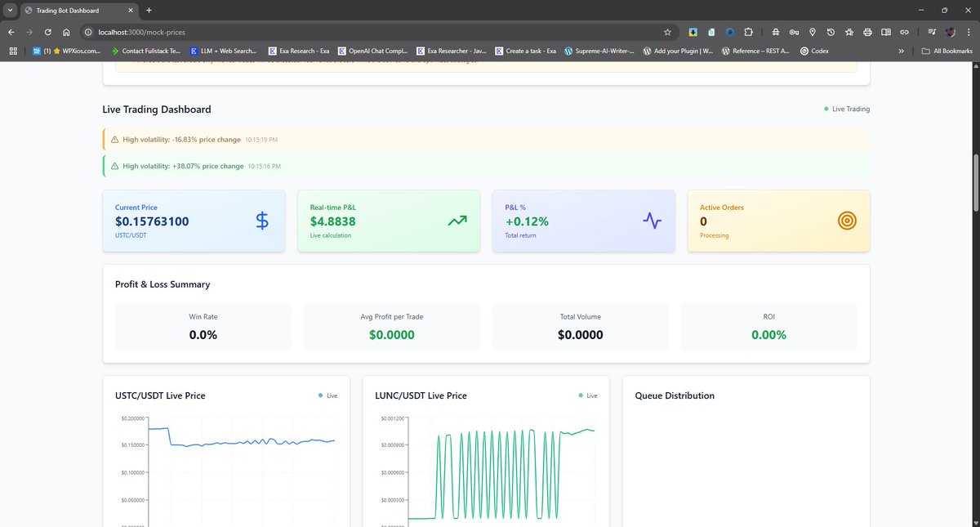Click the trending-up arrow icon on Real-time P&L card

coord(457,221)
